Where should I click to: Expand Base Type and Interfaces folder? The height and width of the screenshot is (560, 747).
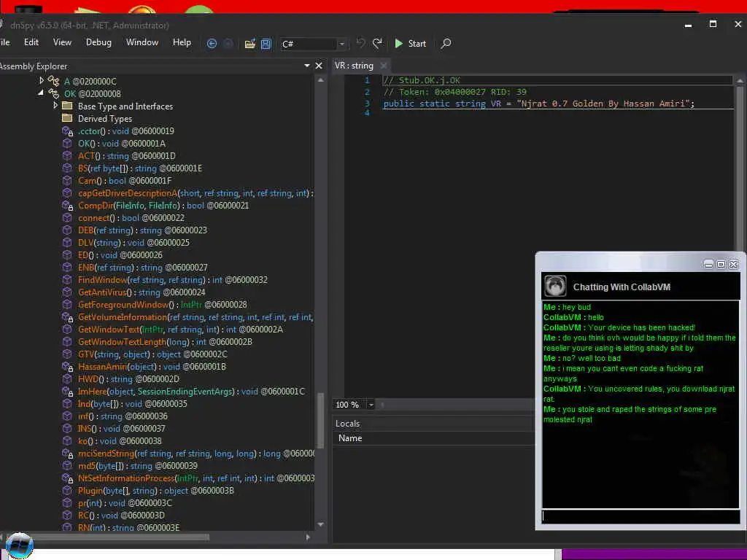[55, 105]
